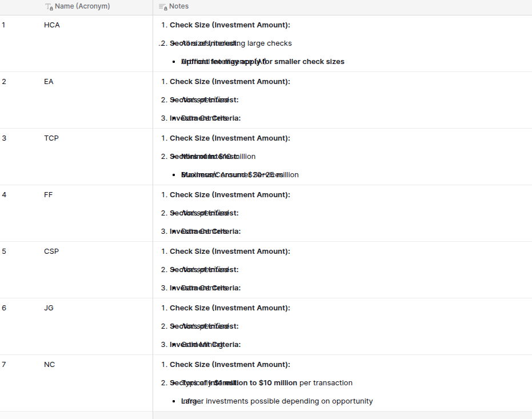Choose the FF name cell
Viewport: 532px width, 419px height.
[x=48, y=195]
